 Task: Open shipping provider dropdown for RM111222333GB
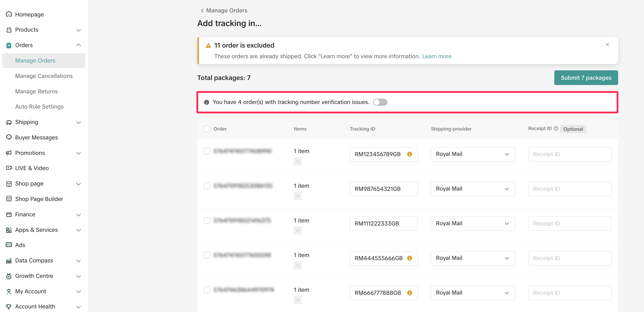click(473, 223)
